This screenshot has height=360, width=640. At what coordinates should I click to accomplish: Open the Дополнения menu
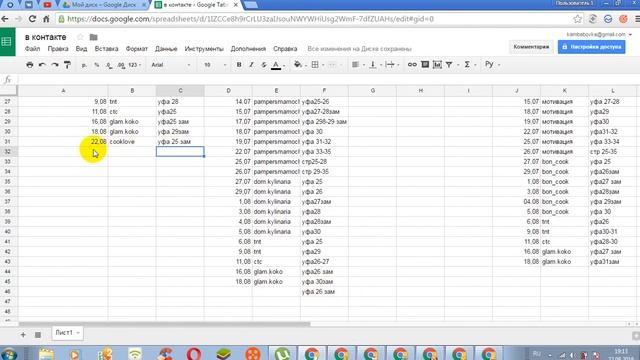click(248, 49)
